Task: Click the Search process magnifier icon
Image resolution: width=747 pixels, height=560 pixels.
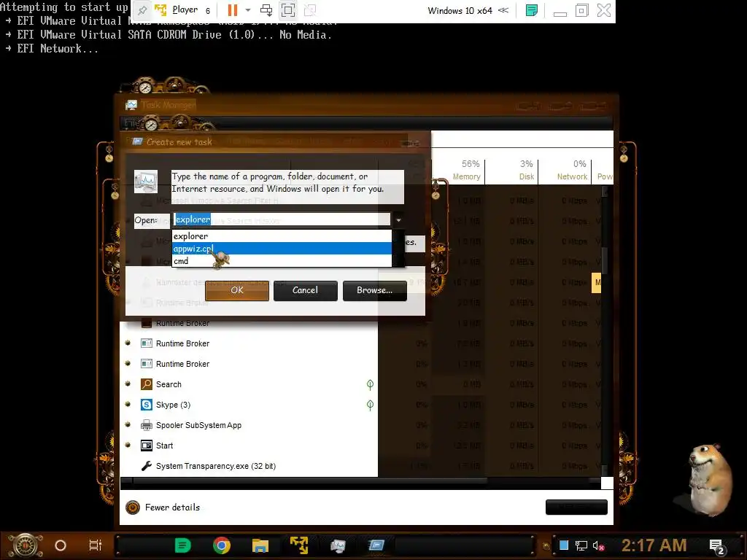Action: (147, 384)
